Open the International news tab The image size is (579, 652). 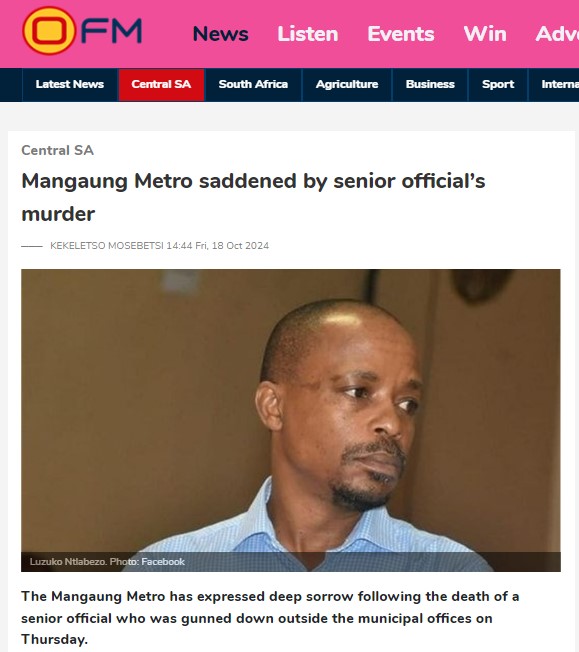point(554,84)
